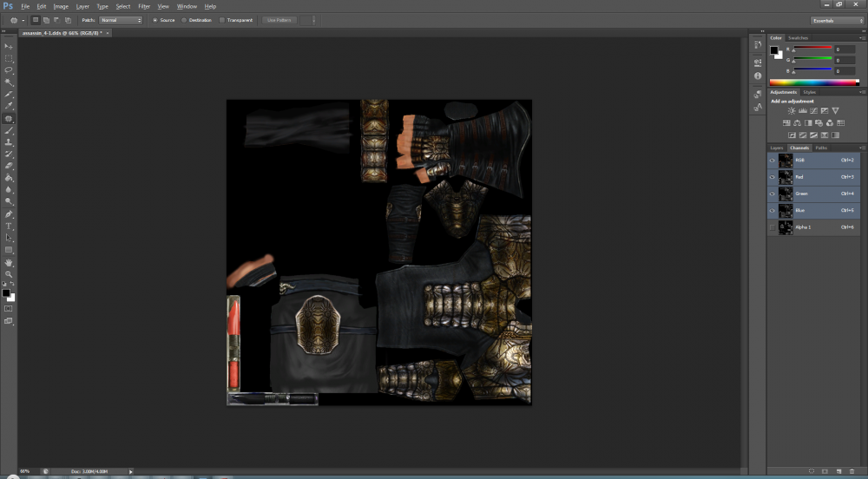This screenshot has height=479, width=868.
Task: Select the Hand tool
Action: (x=9, y=263)
